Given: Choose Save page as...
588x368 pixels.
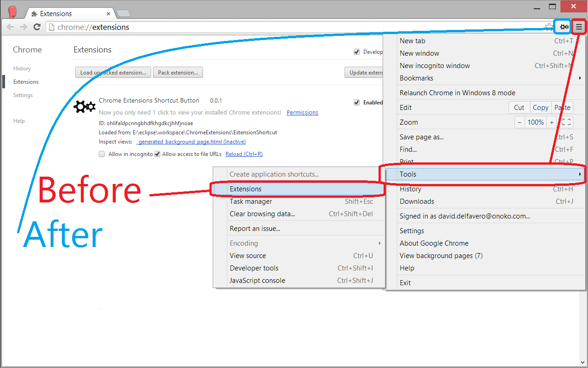Looking at the screenshot, I should [485, 137].
